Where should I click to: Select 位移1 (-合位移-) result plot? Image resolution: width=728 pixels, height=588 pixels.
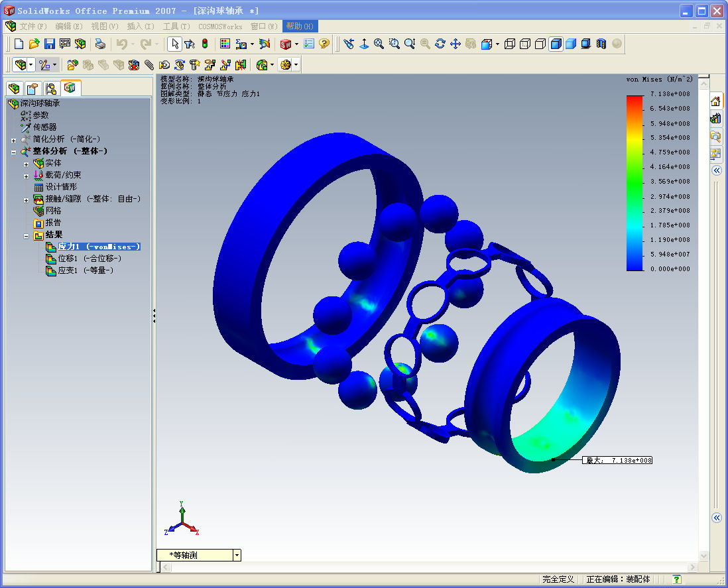[90, 259]
